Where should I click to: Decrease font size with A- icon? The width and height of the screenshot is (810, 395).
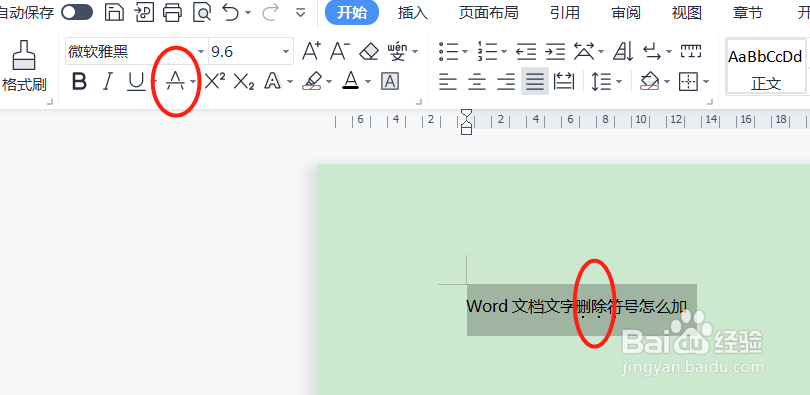pos(340,51)
